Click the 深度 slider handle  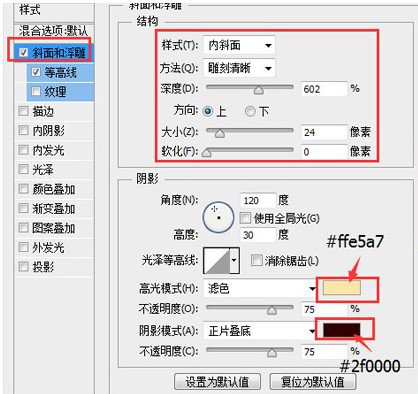click(x=258, y=90)
